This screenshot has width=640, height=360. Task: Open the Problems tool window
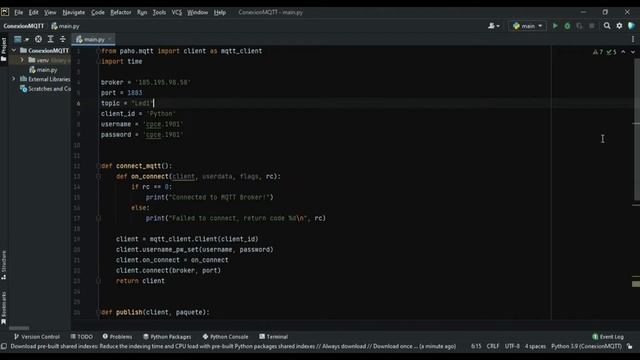pos(117,337)
